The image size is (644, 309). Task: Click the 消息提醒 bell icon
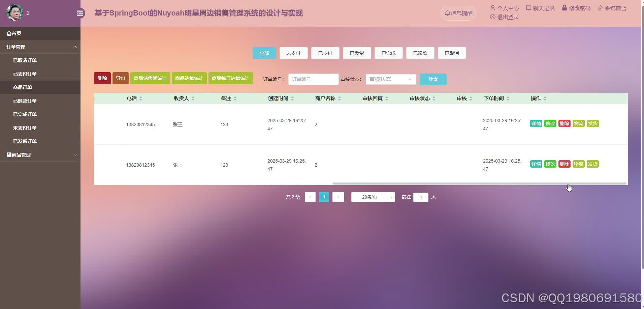click(x=448, y=13)
